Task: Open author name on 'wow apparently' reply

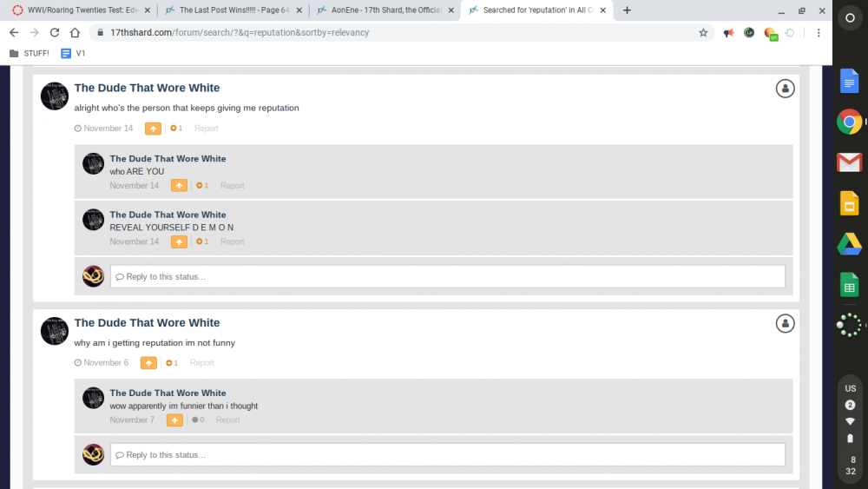Action: [x=168, y=393]
